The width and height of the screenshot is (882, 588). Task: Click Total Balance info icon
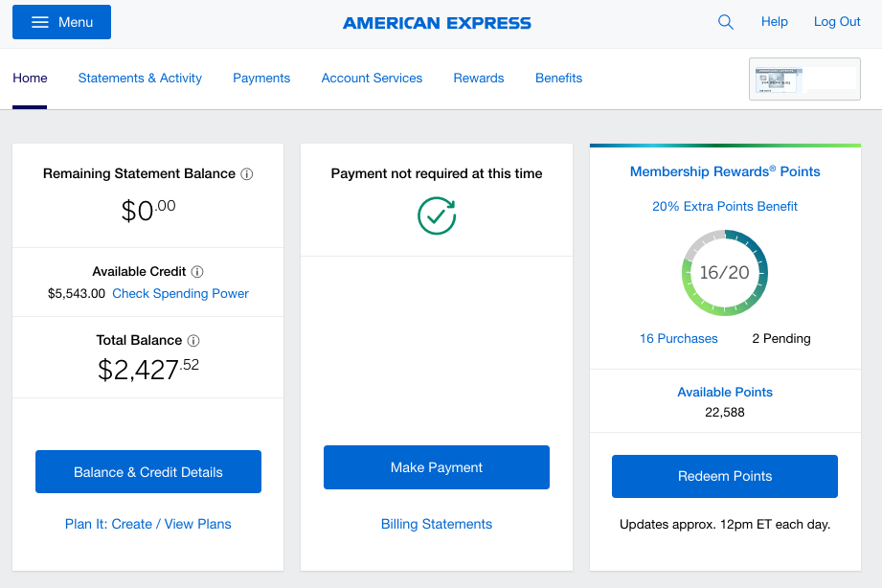pyautogui.click(x=192, y=340)
